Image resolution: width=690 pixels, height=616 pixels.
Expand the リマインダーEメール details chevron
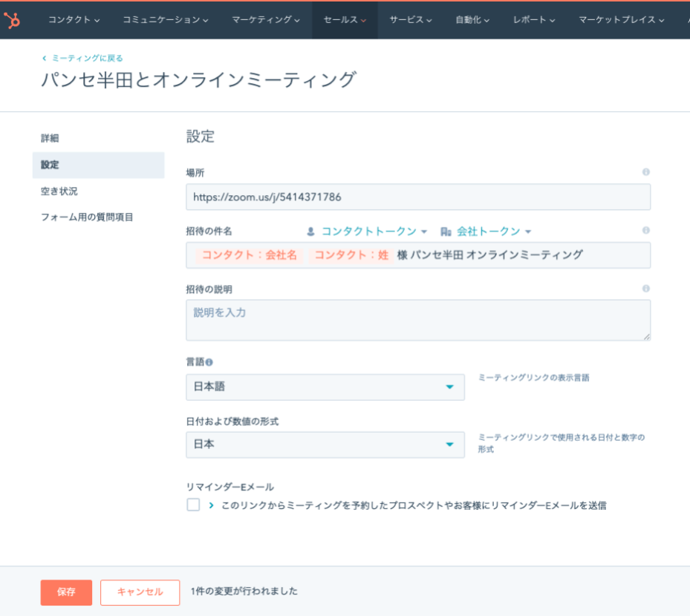click(211, 505)
